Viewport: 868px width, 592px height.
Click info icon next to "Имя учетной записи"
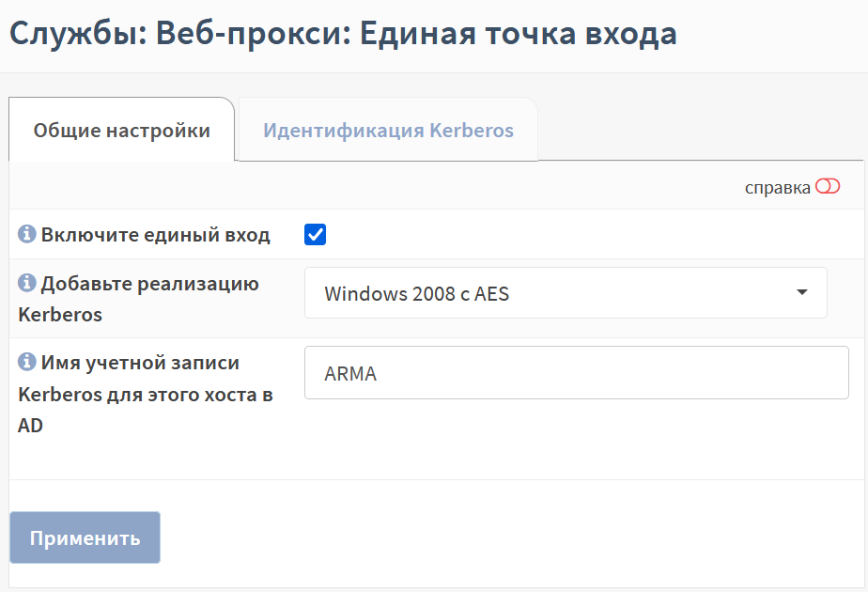[26, 362]
